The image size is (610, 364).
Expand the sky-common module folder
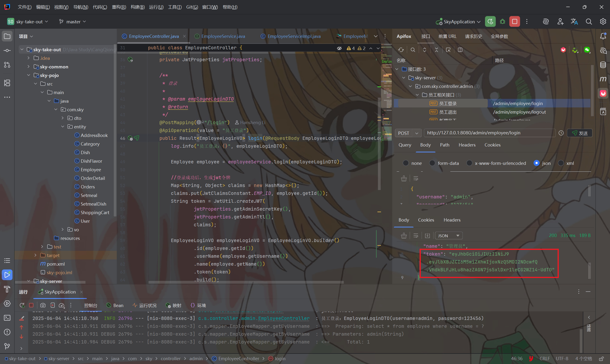(x=28, y=67)
